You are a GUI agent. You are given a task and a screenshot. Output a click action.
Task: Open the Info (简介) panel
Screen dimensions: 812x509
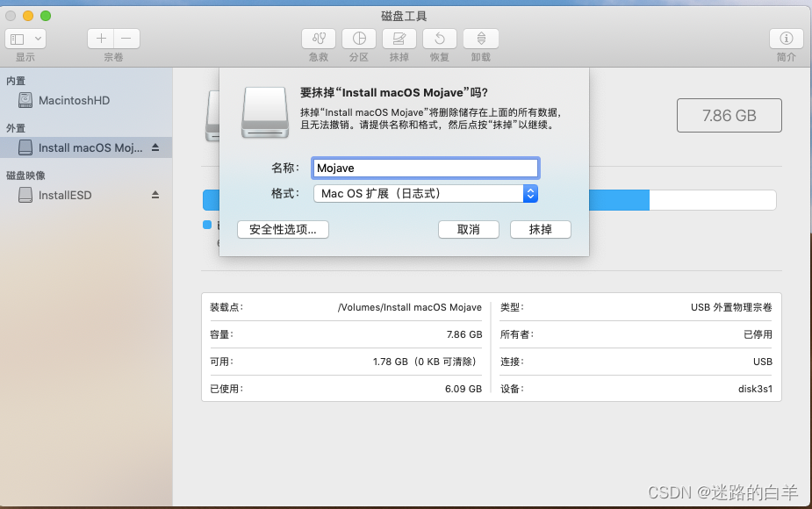pyautogui.click(x=787, y=39)
